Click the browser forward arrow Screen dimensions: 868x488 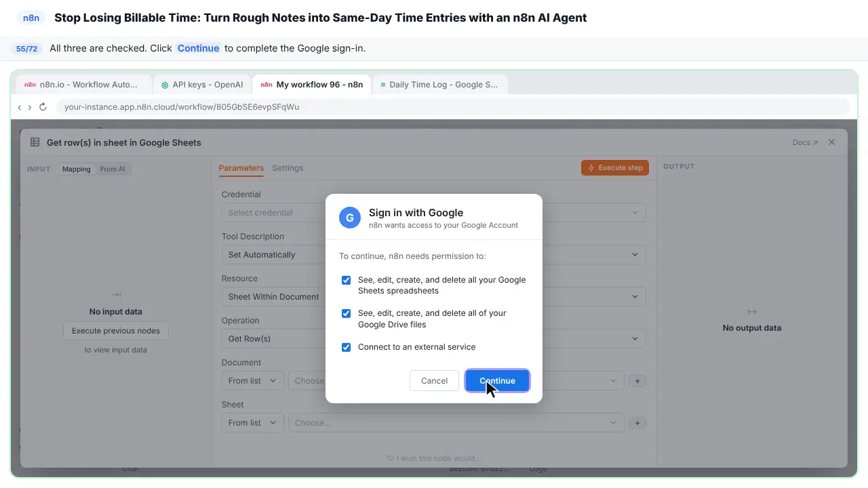tap(30, 107)
